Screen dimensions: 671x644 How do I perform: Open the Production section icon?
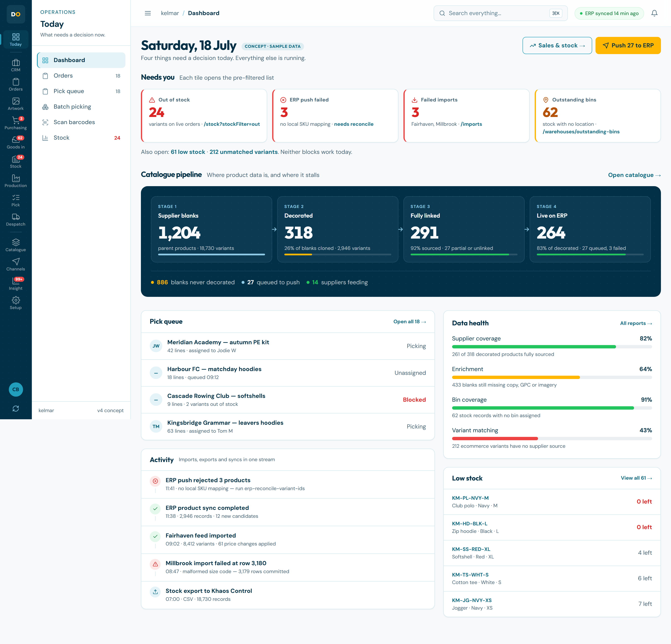pos(16,181)
